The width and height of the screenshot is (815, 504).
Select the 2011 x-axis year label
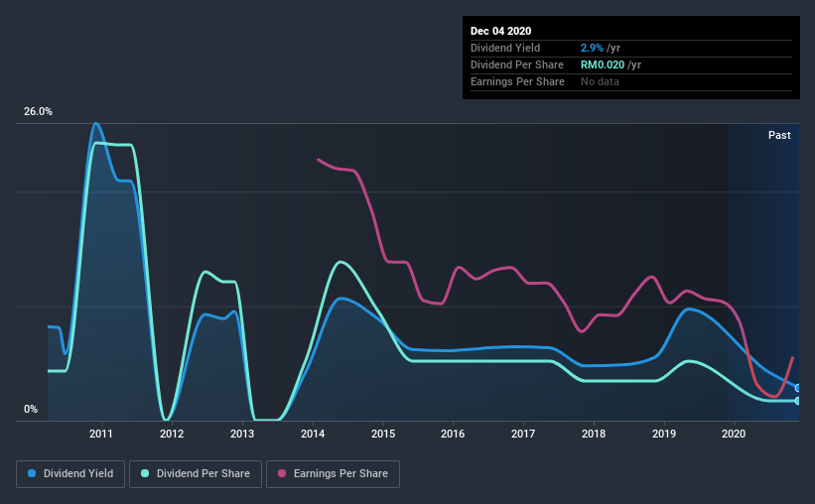click(101, 434)
